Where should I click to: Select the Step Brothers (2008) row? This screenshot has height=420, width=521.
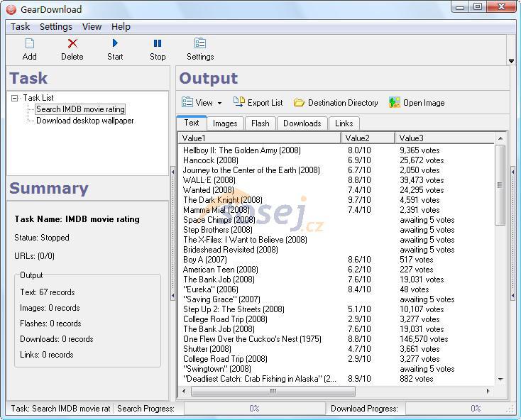pos(336,230)
